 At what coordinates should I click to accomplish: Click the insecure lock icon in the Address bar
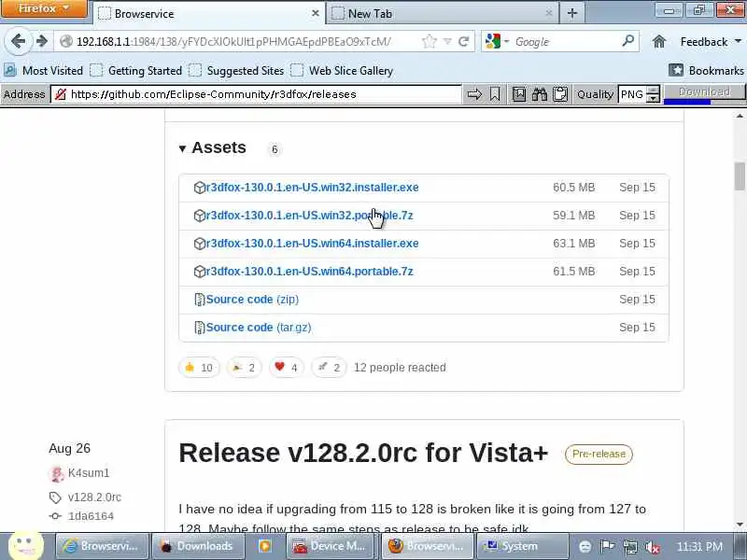pyautogui.click(x=61, y=94)
